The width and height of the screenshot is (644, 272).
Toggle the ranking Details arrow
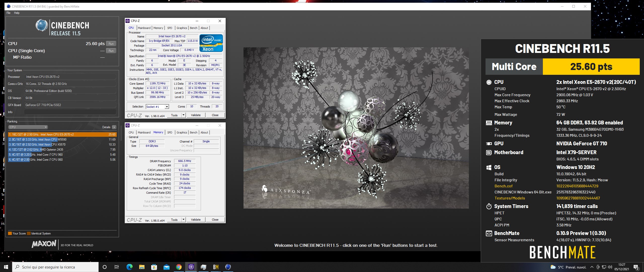[114, 127]
